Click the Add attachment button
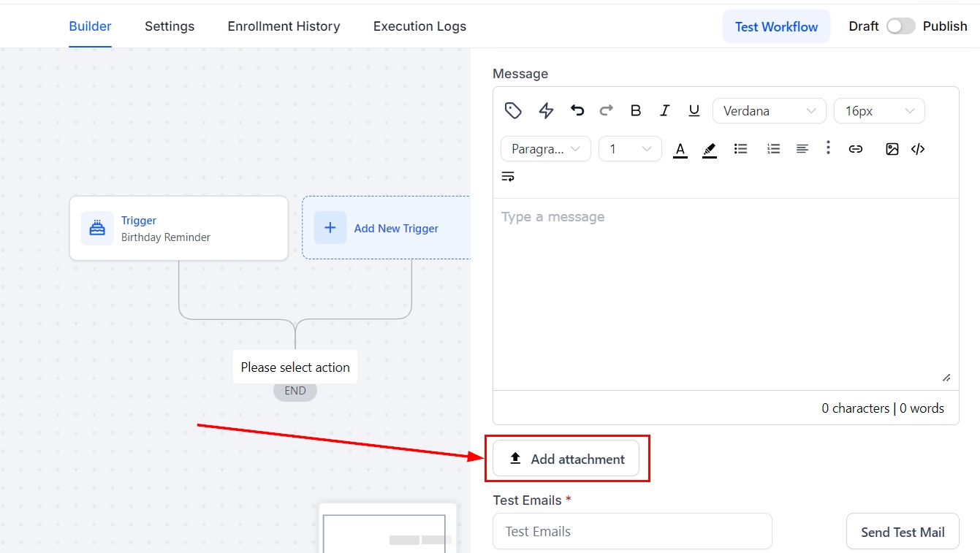980x553 pixels. [566, 459]
